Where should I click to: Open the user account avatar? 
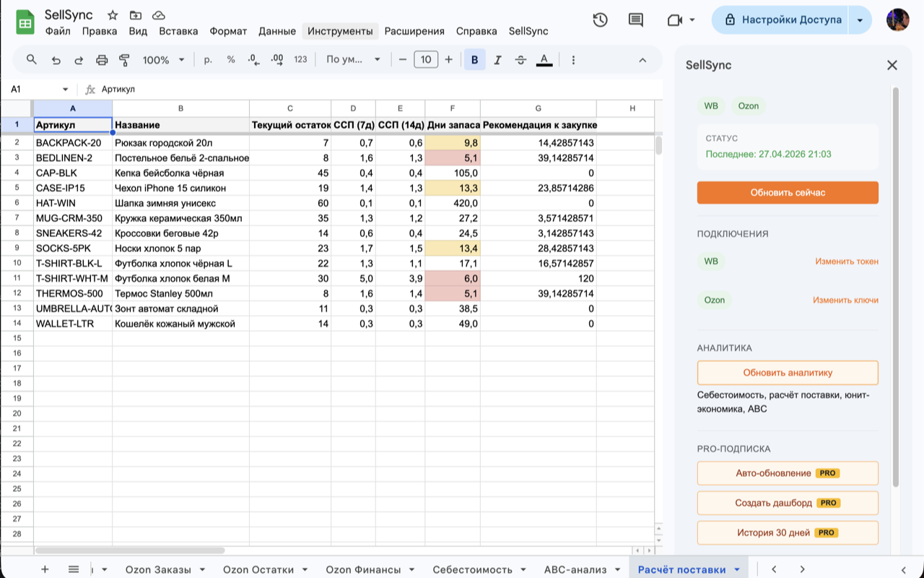(897, 20)
